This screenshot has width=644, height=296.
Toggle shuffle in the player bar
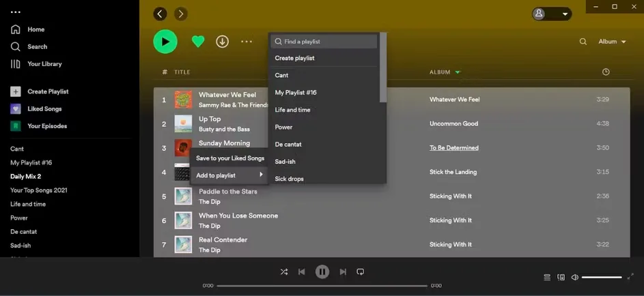[x=284, y=271]
